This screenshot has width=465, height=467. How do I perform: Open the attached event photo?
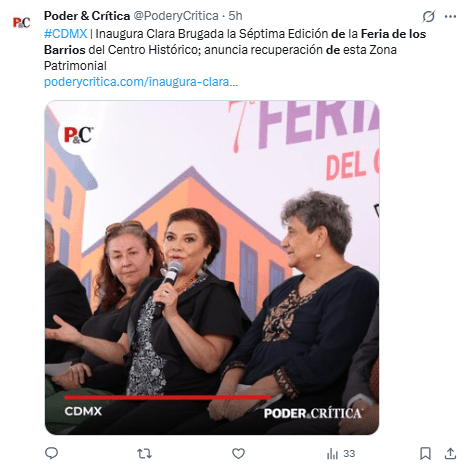click(212, 267)
